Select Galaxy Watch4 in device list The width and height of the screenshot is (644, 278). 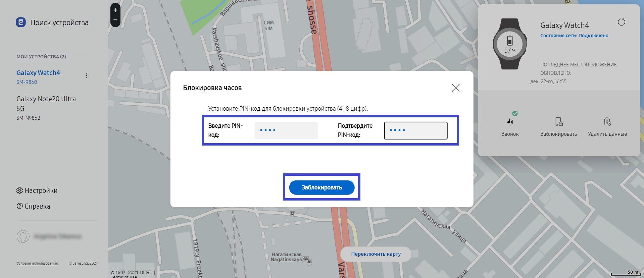click(x=38, y=73)
